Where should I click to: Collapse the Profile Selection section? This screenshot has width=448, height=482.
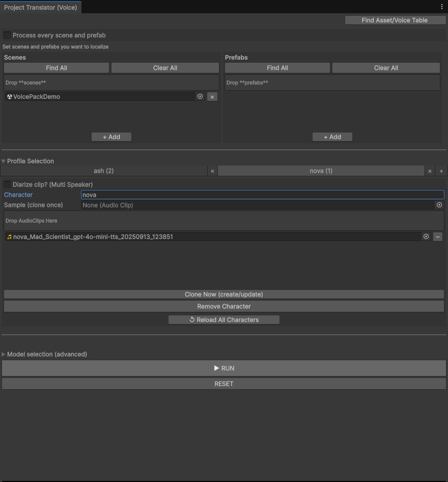point(3,161)
